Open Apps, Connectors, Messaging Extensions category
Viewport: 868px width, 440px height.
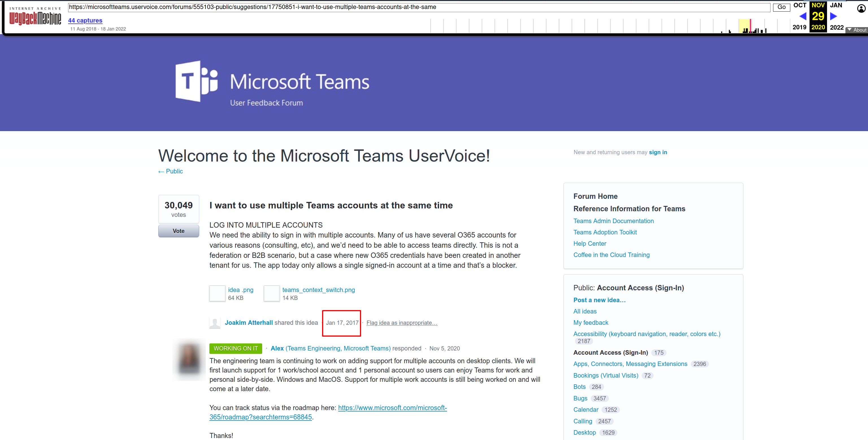click(630, 364)
